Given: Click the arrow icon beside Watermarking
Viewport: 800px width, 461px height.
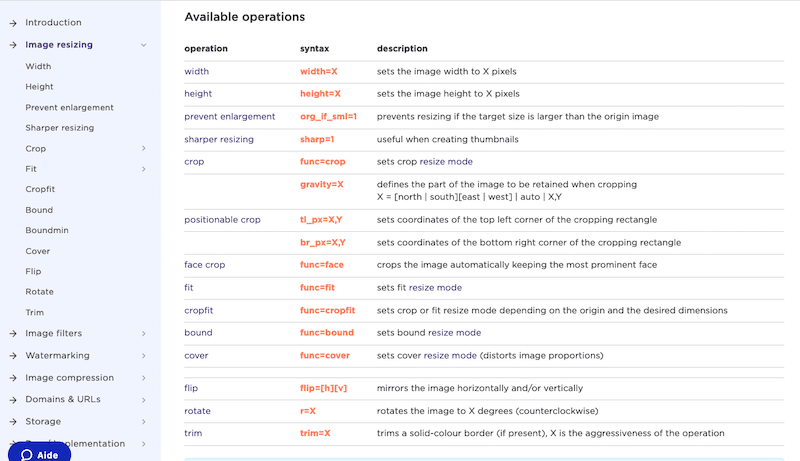Looking at the screenshot, I should click(x=13, y=355).
